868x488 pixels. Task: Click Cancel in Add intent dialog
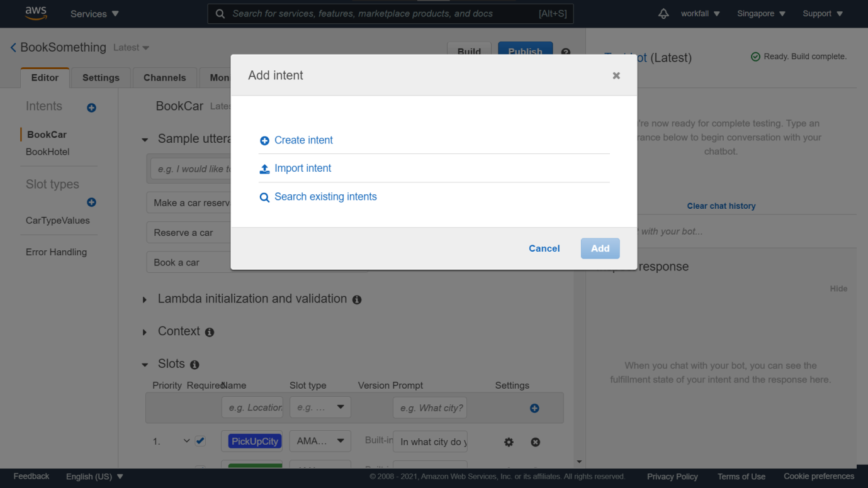coord(544,248)
